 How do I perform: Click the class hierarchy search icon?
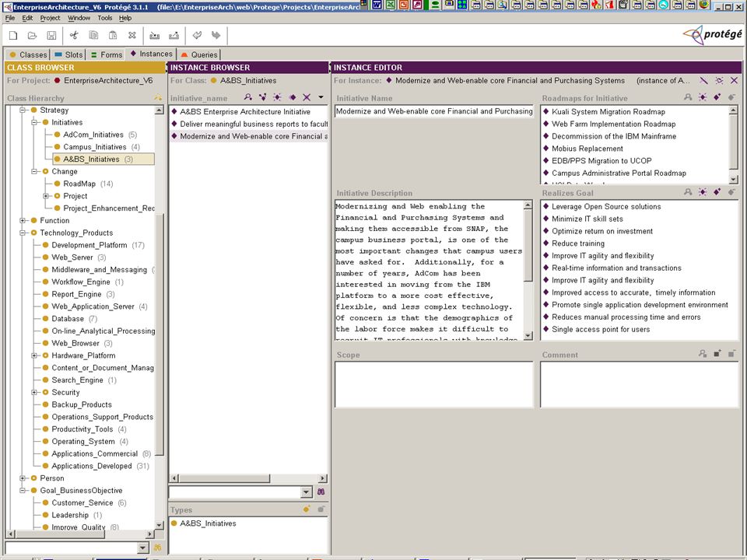(x=158, y=98)
